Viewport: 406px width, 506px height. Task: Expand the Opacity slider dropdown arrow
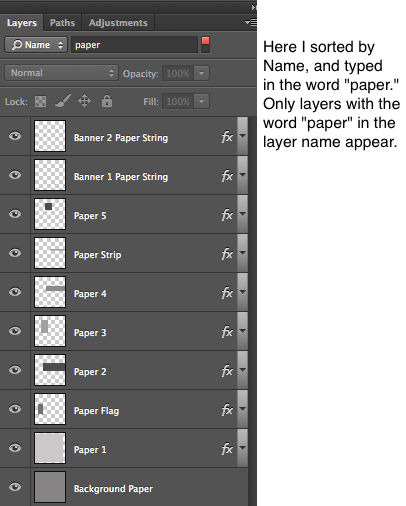tap(201, 73)
